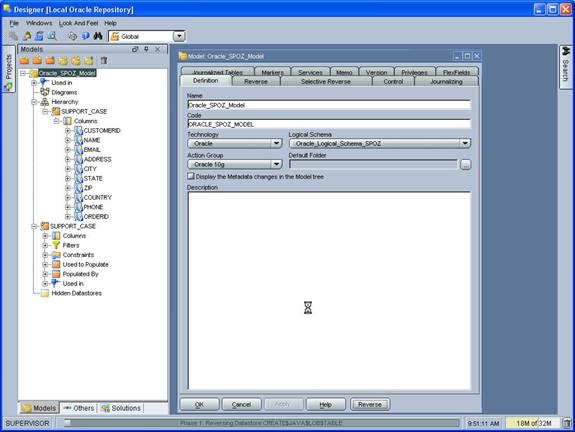575x432 pixels.
Task: Switch to the Journalizing tab
Action: [x=446, y=81]
